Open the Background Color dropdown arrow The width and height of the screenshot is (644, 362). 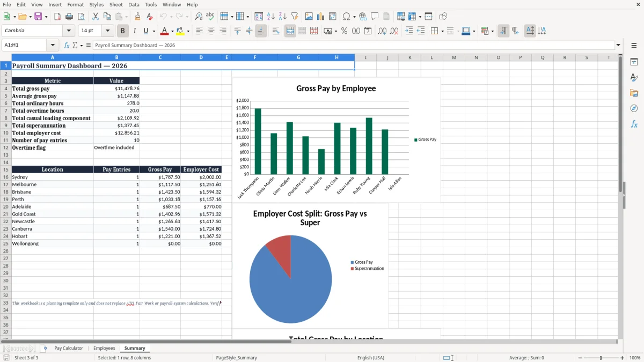point(188,31)
